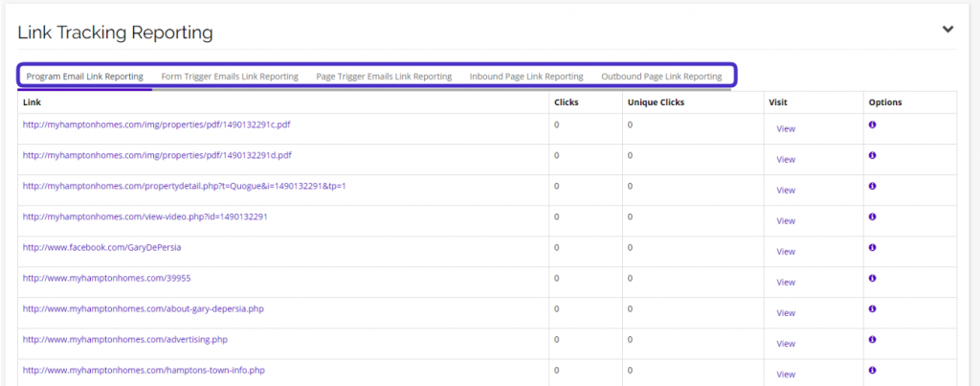The height and width of the screenshot is (386, 980).
Task: Open the myhamptonhomes.com/39955 link URL
Action: coord(107,278)
